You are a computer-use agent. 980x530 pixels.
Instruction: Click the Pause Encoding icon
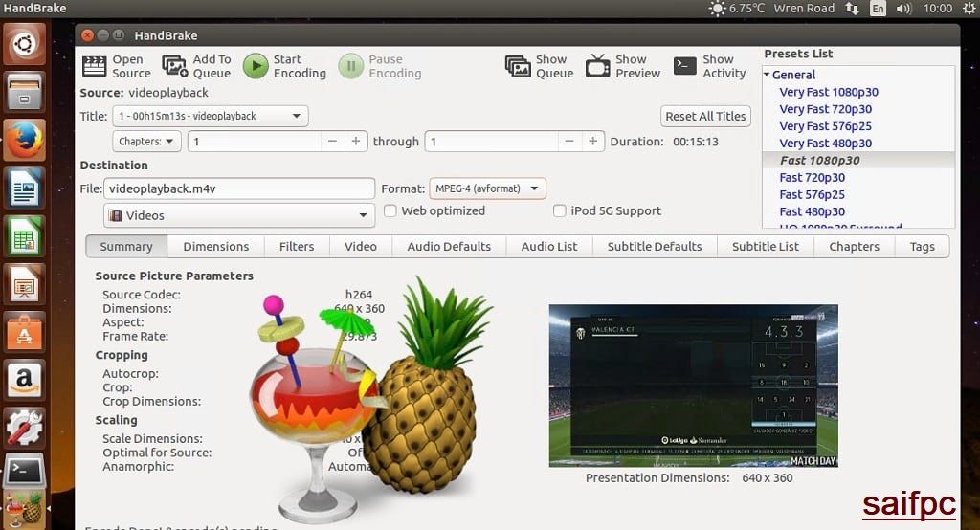tap(350, 66)
